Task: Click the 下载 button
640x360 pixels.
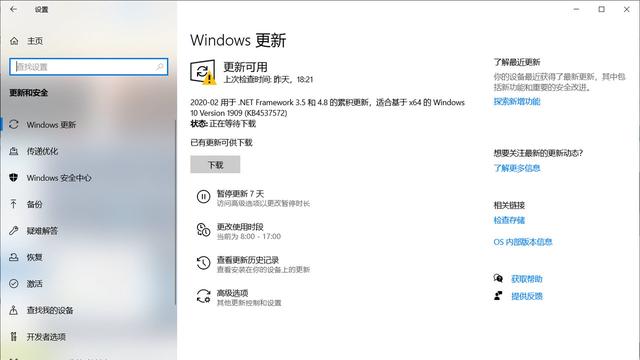Action: click(x=215, y=164)
